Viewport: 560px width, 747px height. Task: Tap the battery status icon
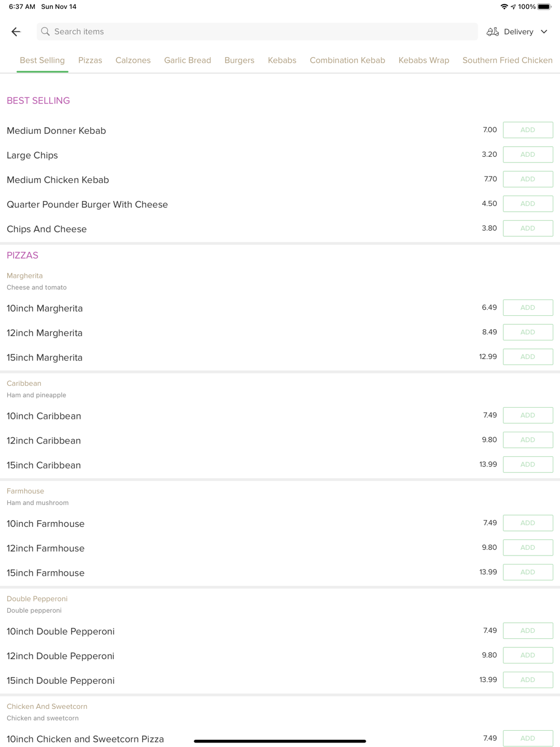pos(544,7)
